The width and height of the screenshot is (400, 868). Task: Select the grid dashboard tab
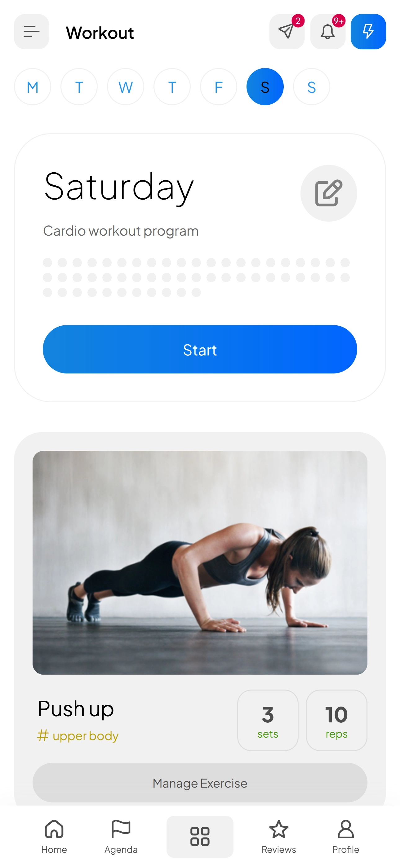[x=200, y=837]
